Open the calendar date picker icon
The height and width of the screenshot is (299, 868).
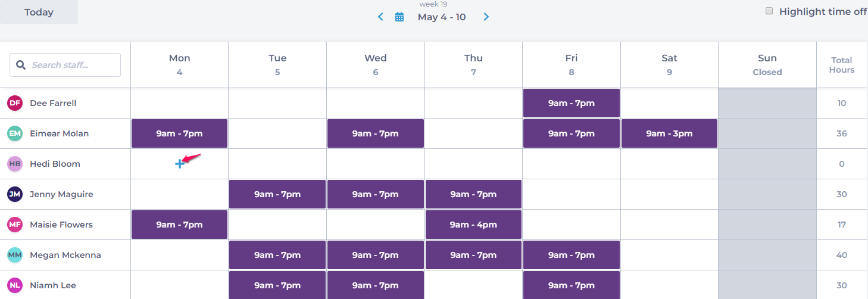coord(399,17)
